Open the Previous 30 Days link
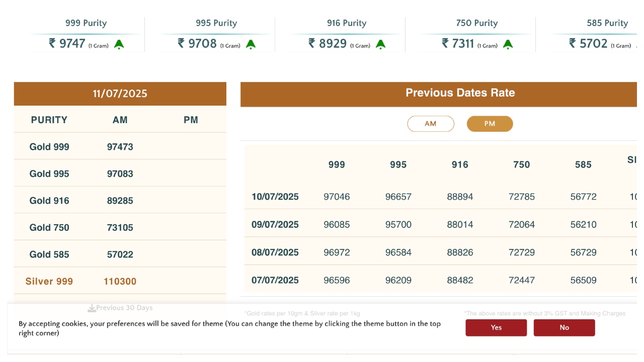 pos(124,308)
